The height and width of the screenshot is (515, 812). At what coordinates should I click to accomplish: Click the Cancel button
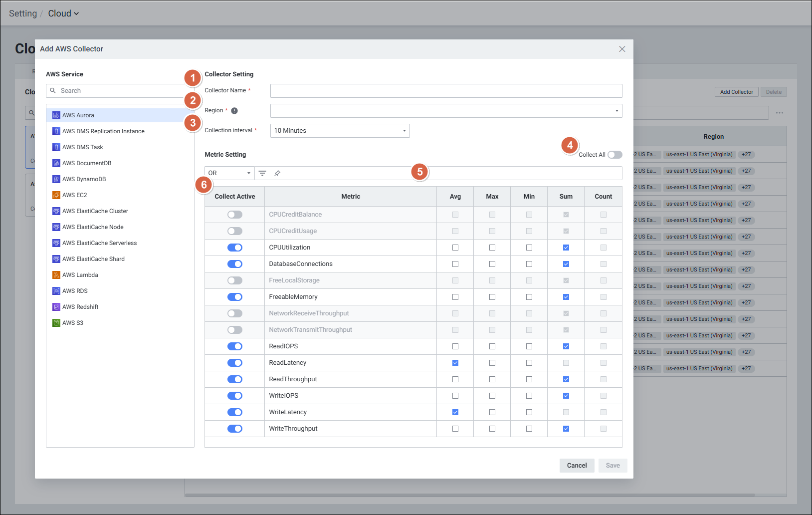[577, 466]
